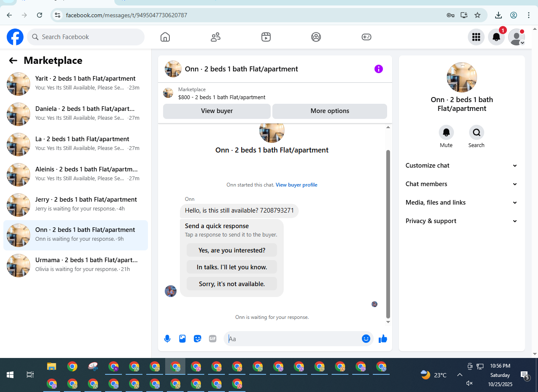Screen dimensions: 538x392
Task: Open Task View on the taskbar
Action: click(x=30, y=375)
